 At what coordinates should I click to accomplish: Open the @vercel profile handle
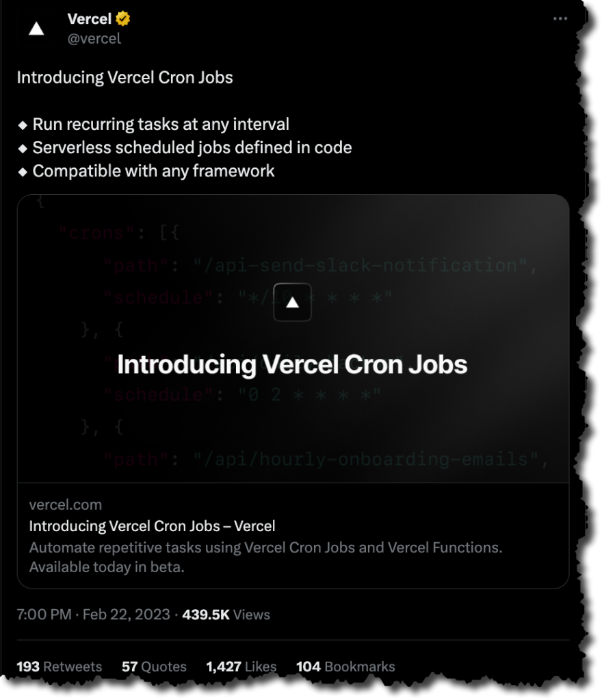(96, 38)
